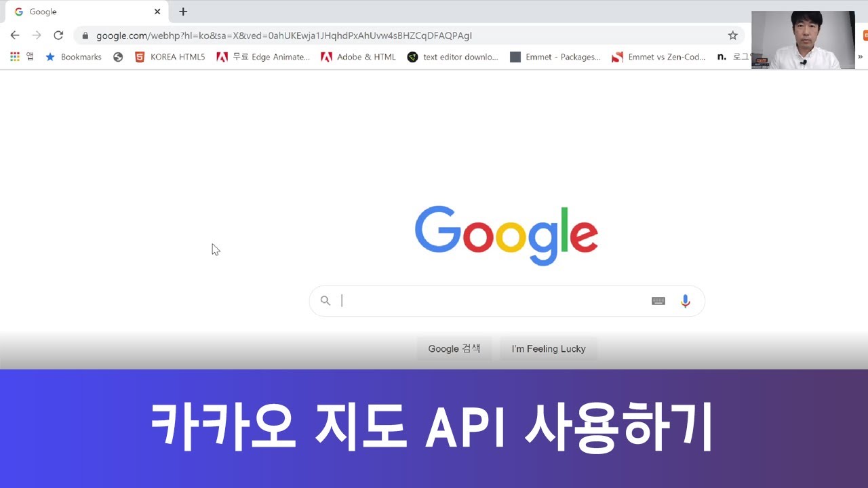Click the Google 검색 button
Image resolution: width=868 pixels, height=488 pixels.
coord(454,348)
